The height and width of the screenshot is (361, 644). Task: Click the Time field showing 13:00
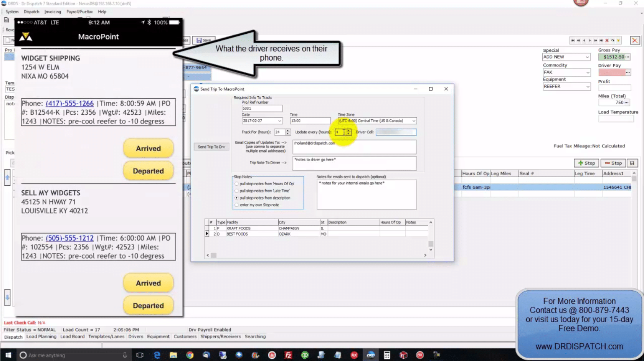310,121
